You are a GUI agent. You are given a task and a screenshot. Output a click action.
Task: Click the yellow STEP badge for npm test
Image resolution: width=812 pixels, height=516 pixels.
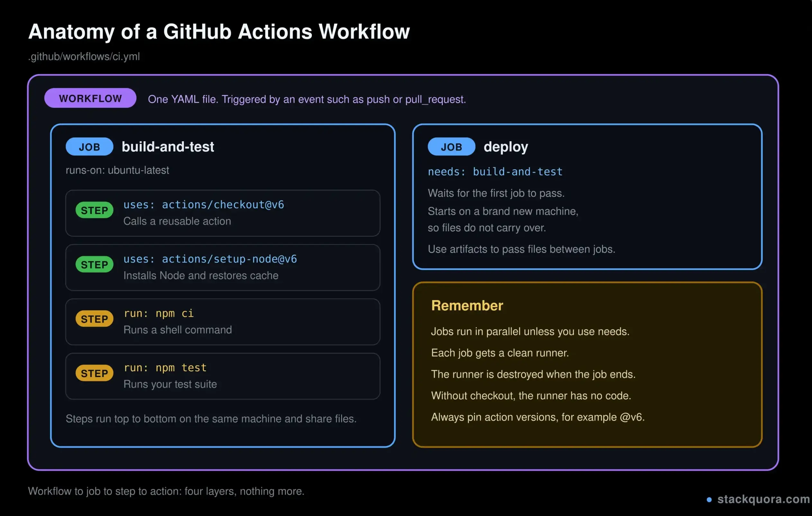click(x=95, y=373)
